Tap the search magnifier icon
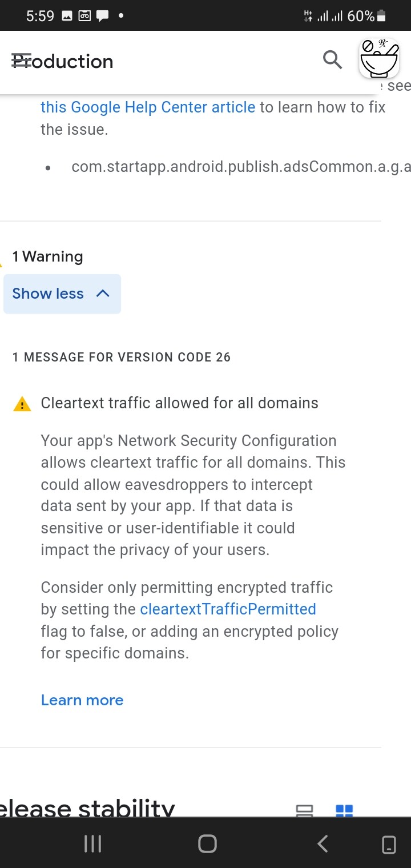The image size is (411, 868). tap(332, 59)
